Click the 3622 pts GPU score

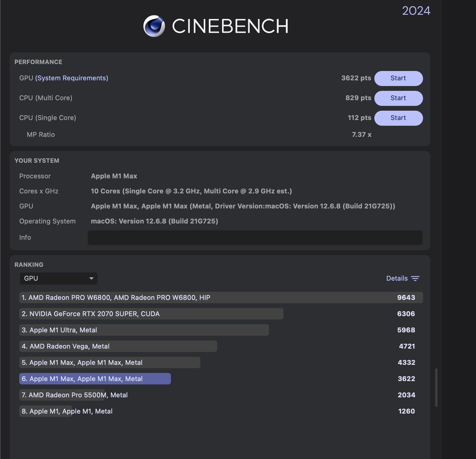point(356,78)
